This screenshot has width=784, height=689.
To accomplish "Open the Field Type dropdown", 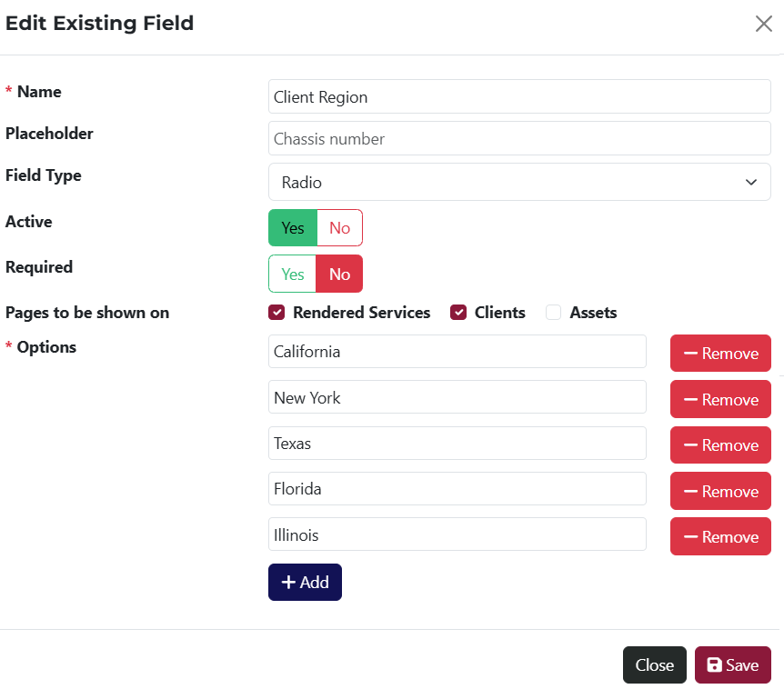I will 519,182.
